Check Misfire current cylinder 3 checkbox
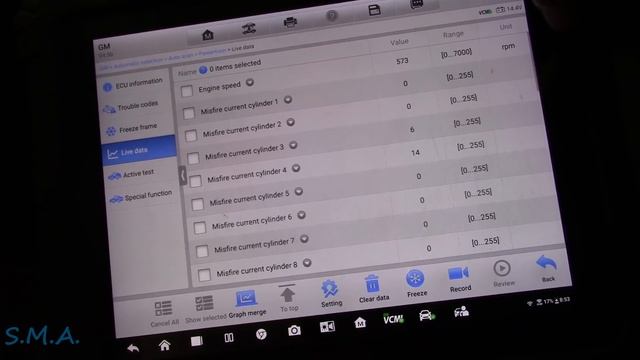 tap(193, 158)
